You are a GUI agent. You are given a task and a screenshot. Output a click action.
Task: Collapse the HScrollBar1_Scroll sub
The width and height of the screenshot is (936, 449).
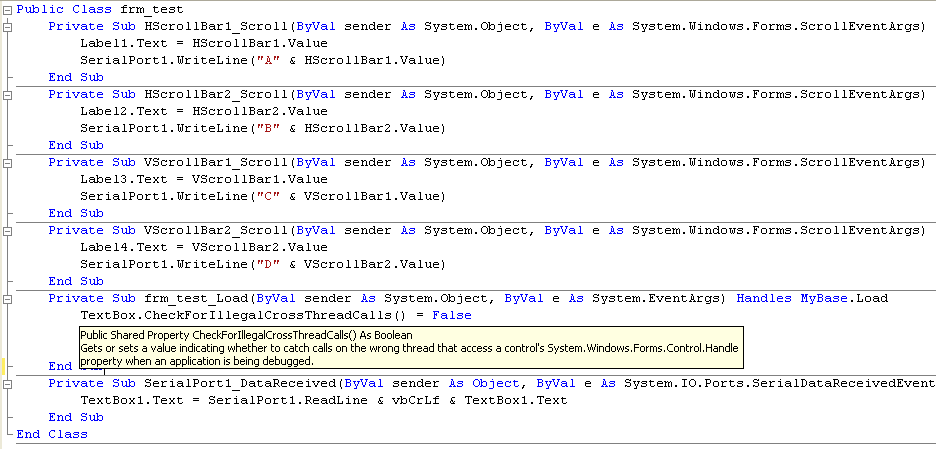pos(8,27)
